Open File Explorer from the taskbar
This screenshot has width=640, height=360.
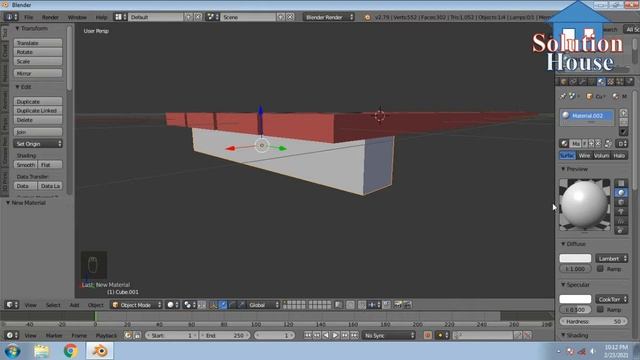coord(41,351)
